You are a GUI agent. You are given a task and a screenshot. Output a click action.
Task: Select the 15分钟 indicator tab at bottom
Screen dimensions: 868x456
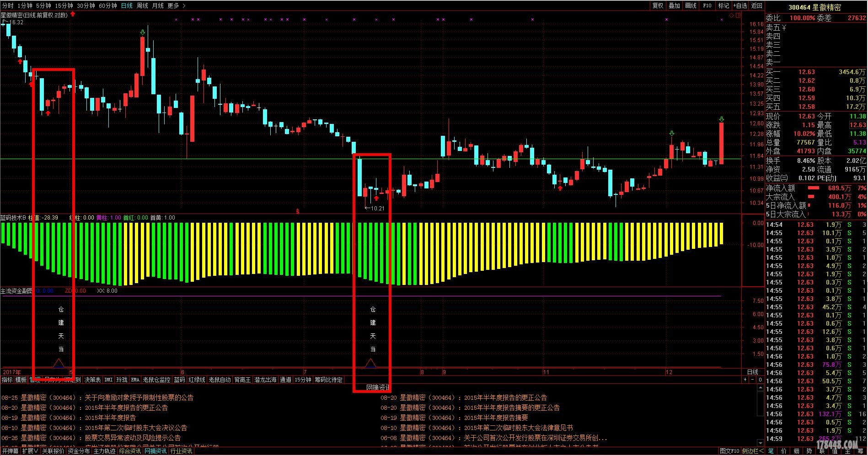click(x=303, y=380)
